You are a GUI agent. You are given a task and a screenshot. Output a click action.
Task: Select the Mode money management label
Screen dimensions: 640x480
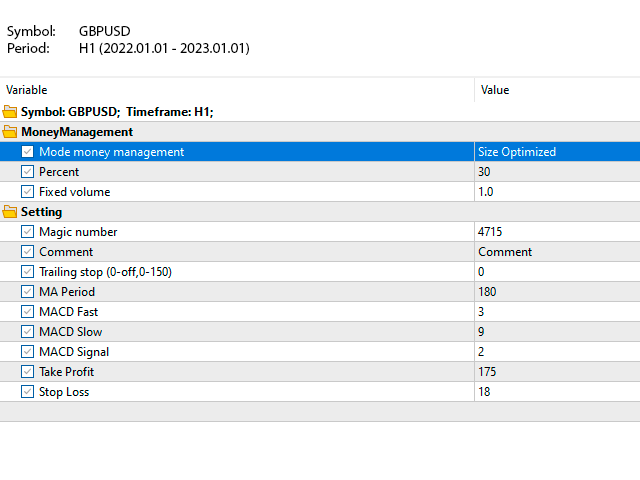click(111, 152)
